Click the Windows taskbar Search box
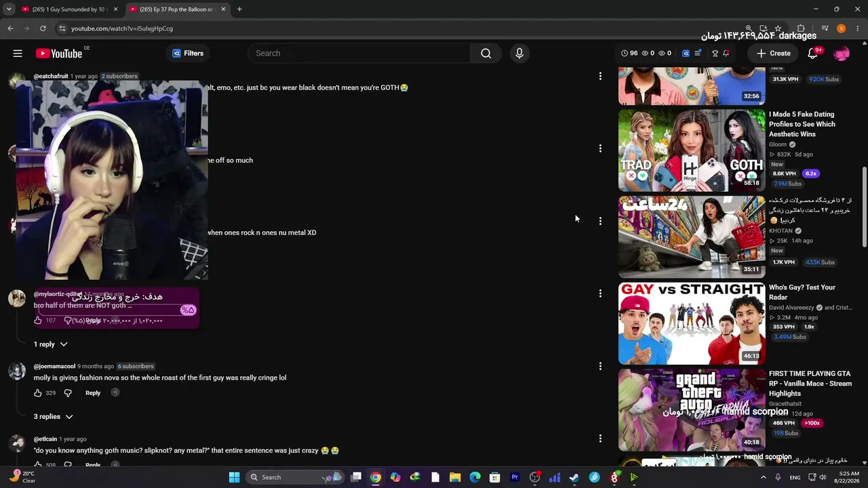The height and width of the screenshot is (488, 868). point(295,477)
